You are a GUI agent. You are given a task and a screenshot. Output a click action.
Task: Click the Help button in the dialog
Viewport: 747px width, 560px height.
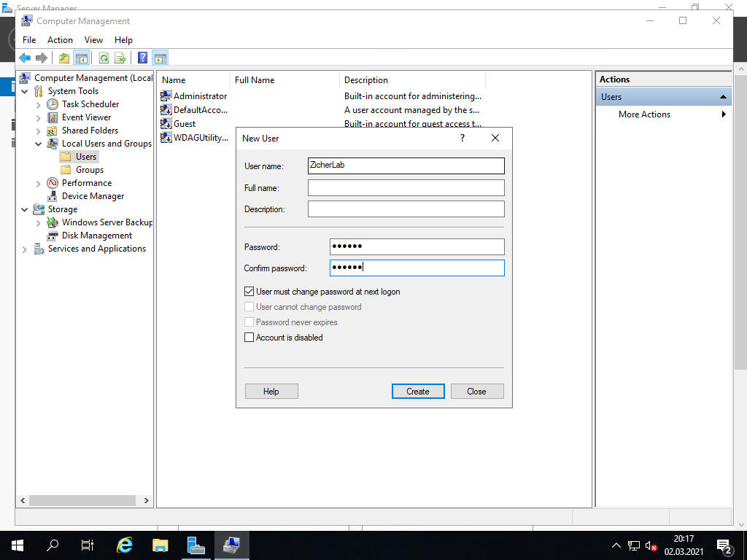coord(271,392)
